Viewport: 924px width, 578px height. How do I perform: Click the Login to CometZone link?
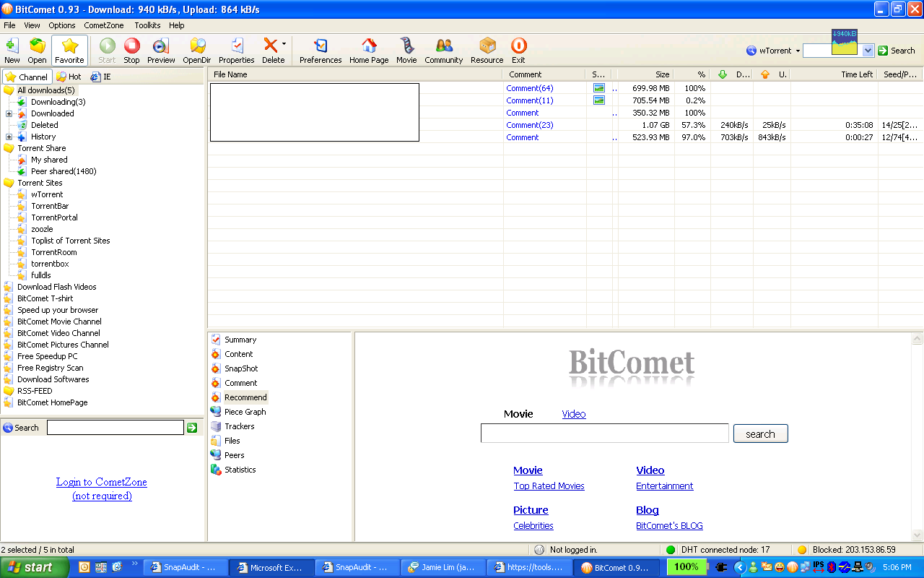tap(102, 482)
